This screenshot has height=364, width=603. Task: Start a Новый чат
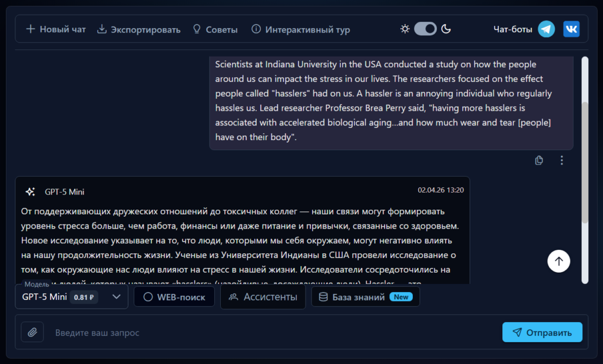tap(56, 29)
